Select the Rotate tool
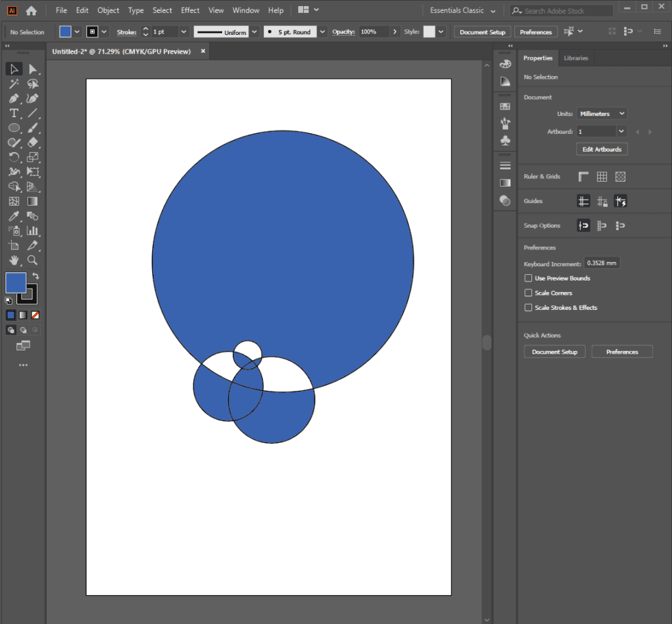The height and width of the screenshot is (624, 672). pos(14,157)
